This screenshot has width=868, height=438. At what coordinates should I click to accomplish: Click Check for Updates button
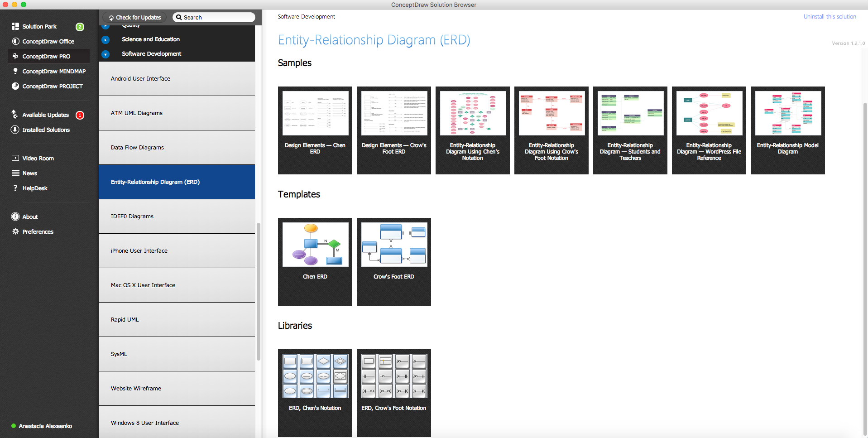click(x=135, y=17)
